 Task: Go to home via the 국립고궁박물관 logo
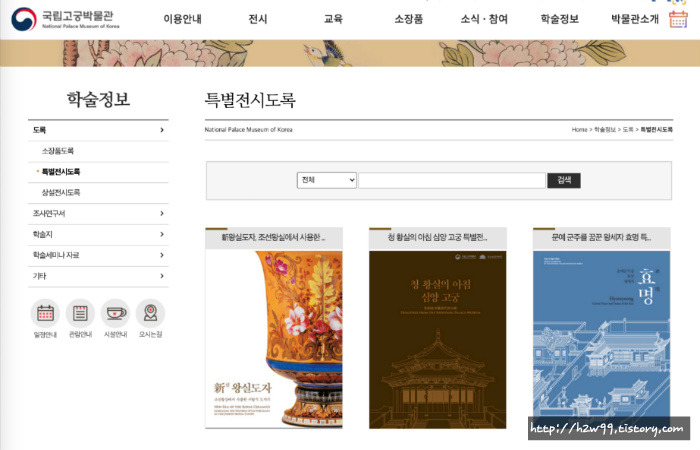[x=65, y=19]
